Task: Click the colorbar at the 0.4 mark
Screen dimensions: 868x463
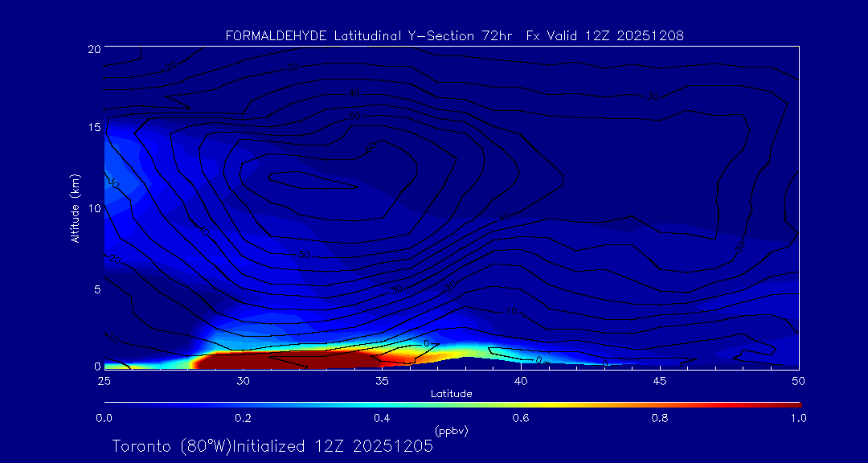Action: click(x=382, y=404)
